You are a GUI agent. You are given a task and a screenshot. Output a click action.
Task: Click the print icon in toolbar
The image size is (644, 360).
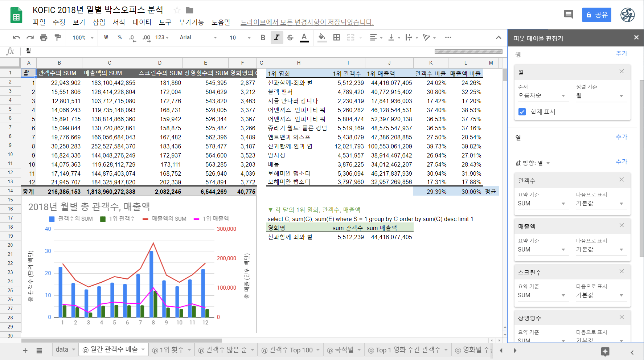click(x=44, y=37)
